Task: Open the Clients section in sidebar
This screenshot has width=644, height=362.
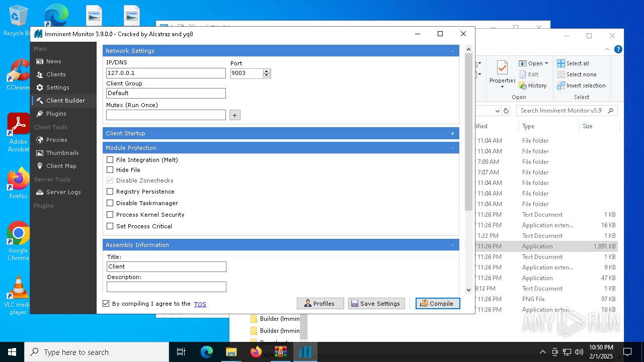Action: click(x=55, y=74)
